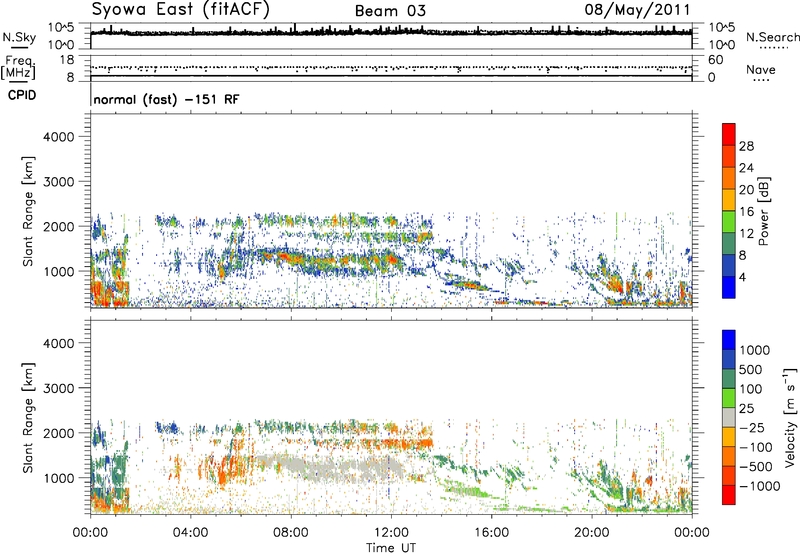Click the "3000" tick label on the Power panel

click(59, 182)
